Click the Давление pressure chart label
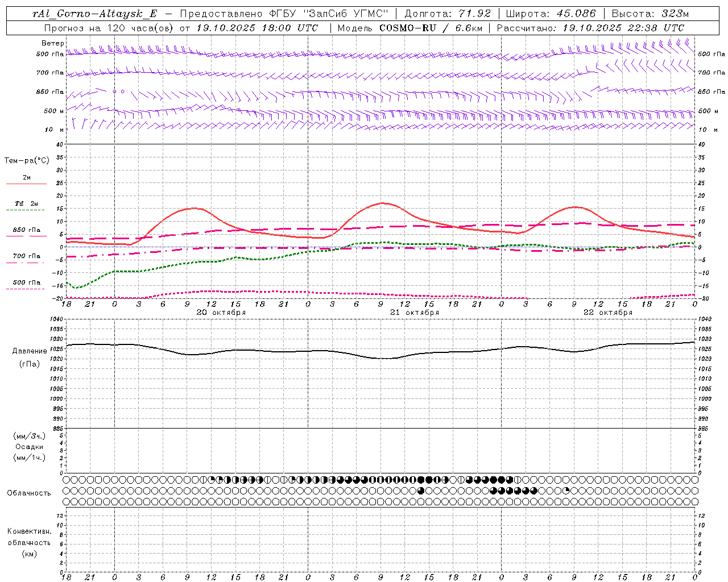The image size is (728, 582). coord(29,351)
